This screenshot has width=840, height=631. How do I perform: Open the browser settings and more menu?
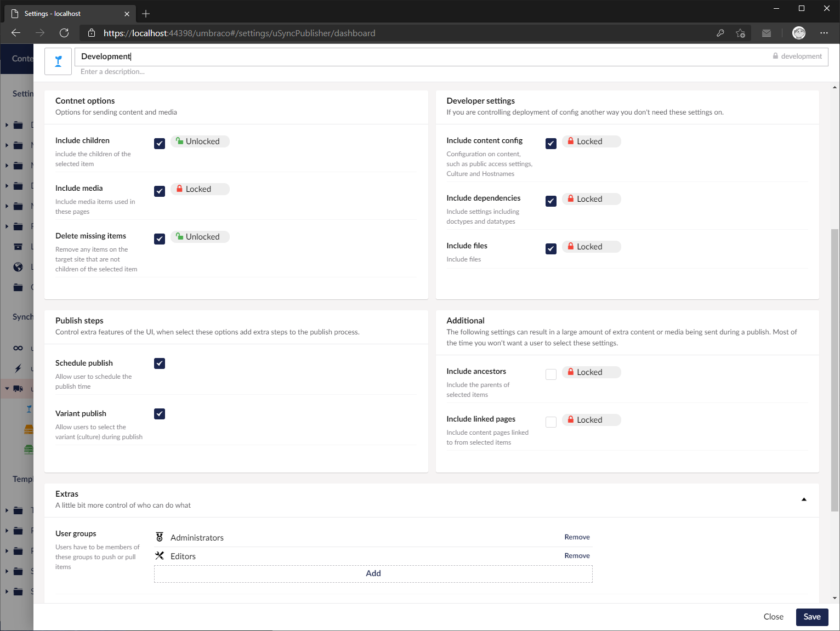tap(824, 33)
